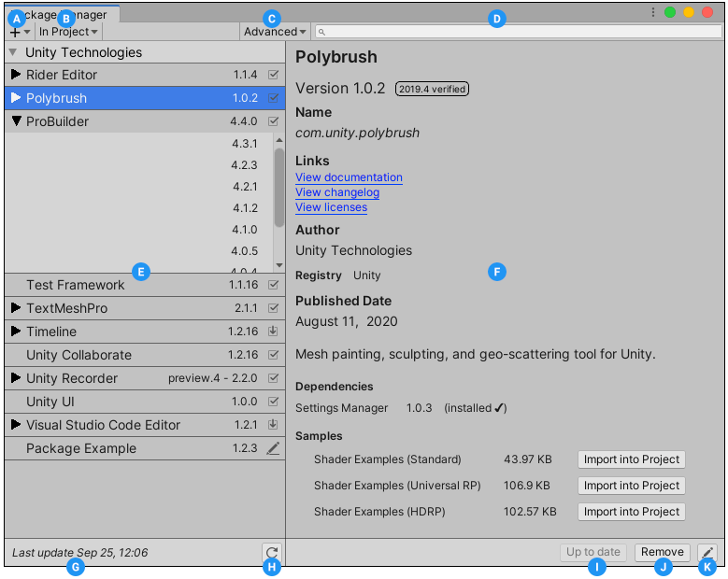The height and width of the screenshot is (579, 728).
Task: Click the Test Framework installed check icon
Action: pos(274,285)
